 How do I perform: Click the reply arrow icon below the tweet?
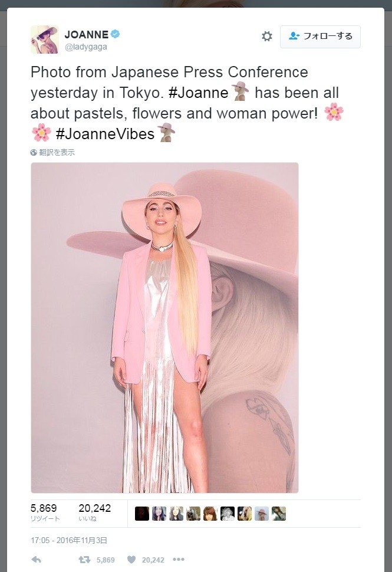[36, 560]
